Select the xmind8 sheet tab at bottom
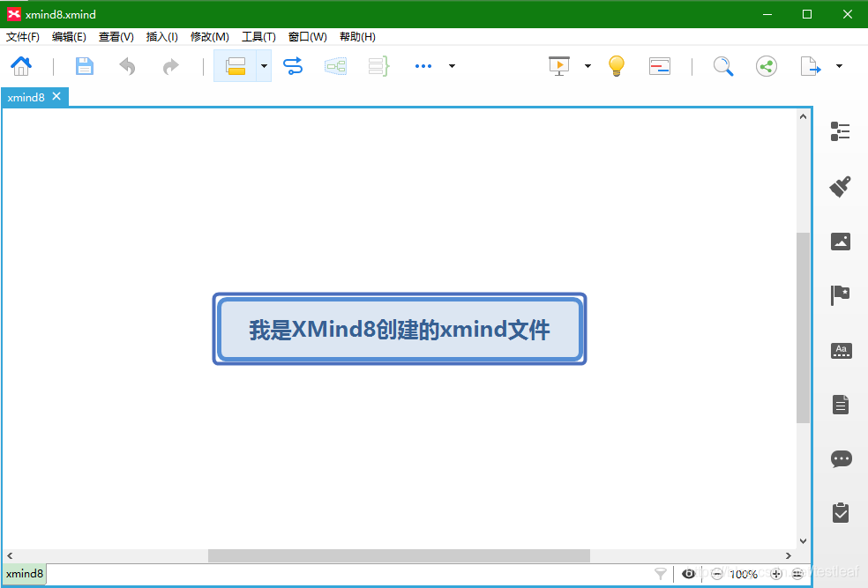Screen dimensions: 868x588 pos(25,574)
